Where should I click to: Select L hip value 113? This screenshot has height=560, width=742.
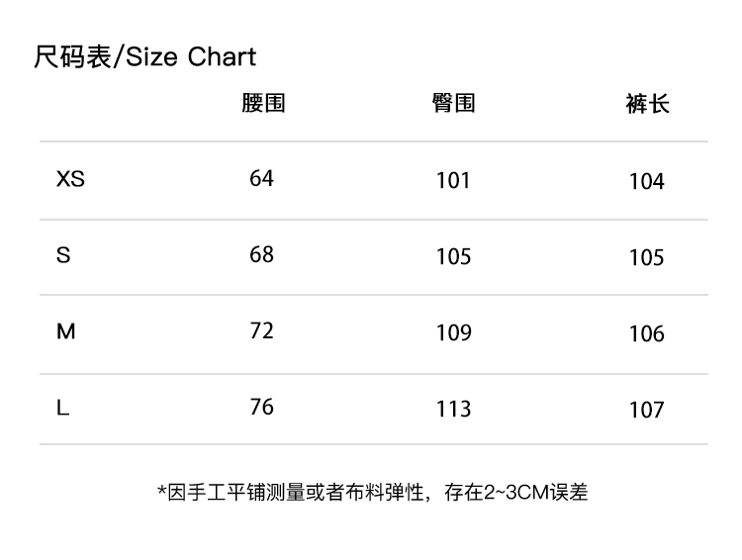tap(453, 409)
